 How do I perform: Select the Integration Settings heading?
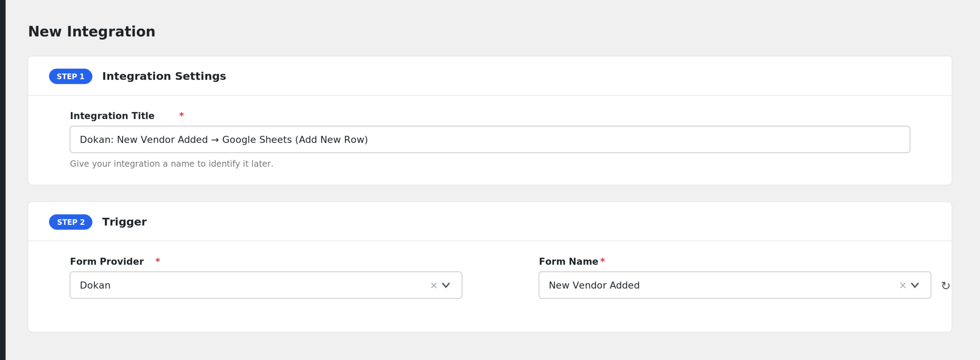click(x=164, y=76)
